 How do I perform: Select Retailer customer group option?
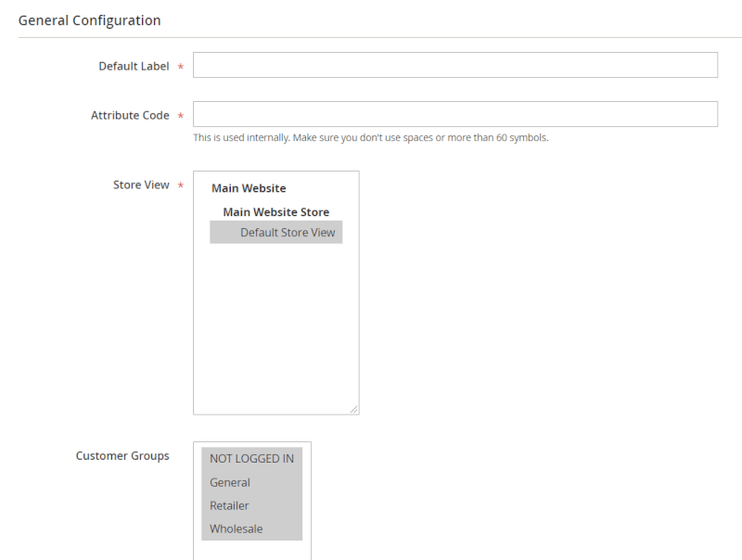click(x=229, y=506)
